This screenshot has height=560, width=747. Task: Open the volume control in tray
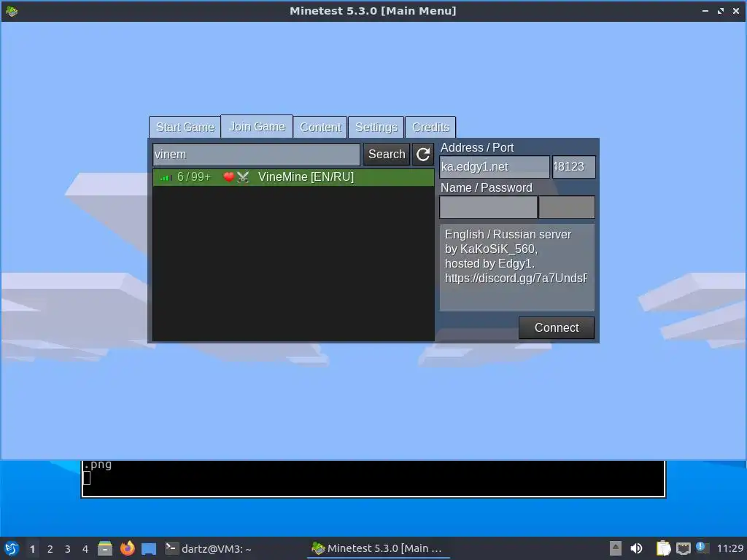(x=636, y=548)
